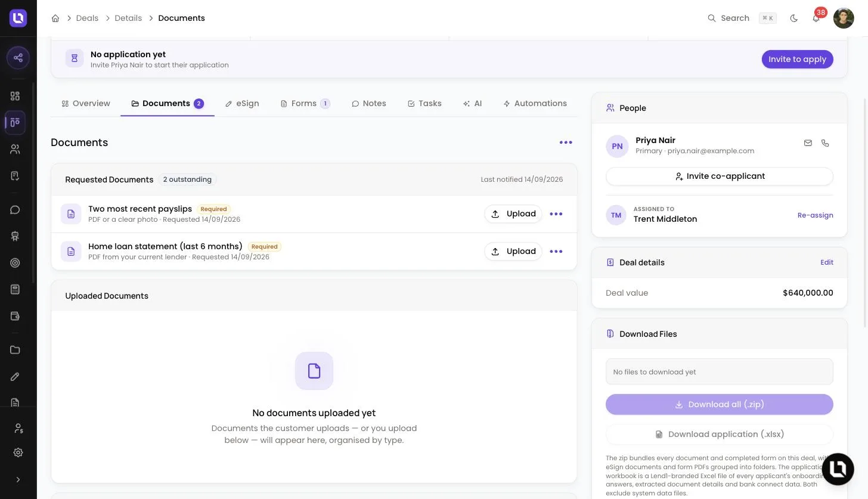Go to Deals in the breadcrumb
This screenshot has width=868, height=499.
pos(87,18)
